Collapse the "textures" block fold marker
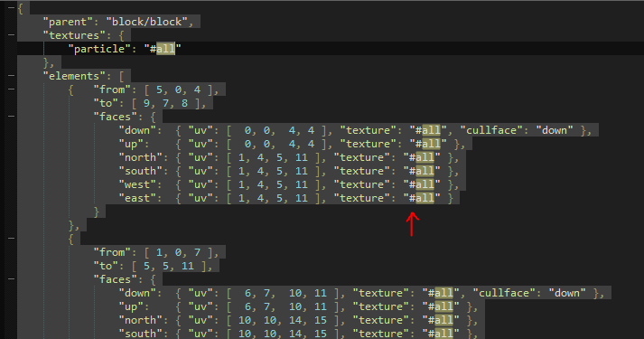The width and height of the screenshot is (644, 339). pyautogui.click(x=11, y=35)
